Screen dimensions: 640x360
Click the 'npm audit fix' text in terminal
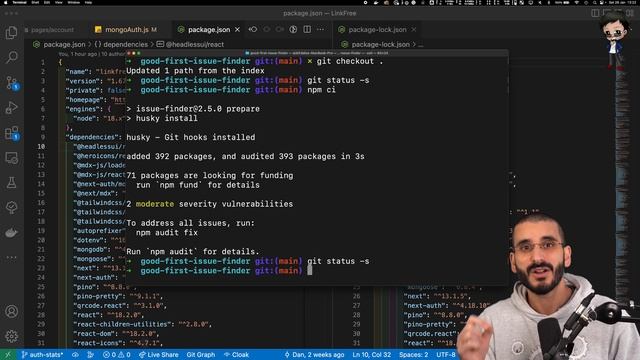point(167,233)
